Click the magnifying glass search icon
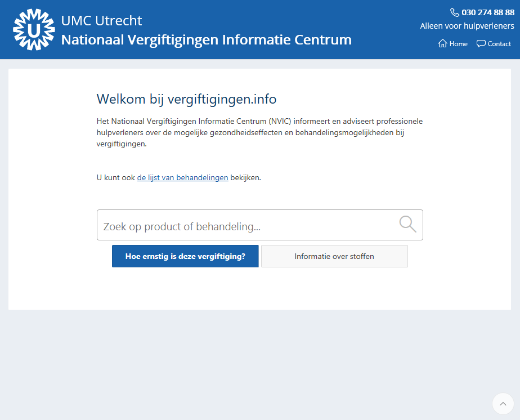This screenshot has width=520, height=420. point(407,224)
